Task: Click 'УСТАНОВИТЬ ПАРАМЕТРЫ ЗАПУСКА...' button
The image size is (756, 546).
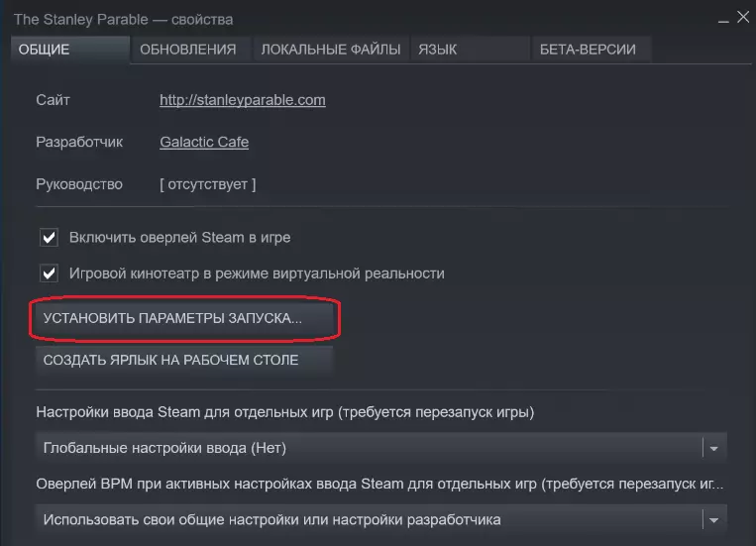Action: tap(185, 318)
